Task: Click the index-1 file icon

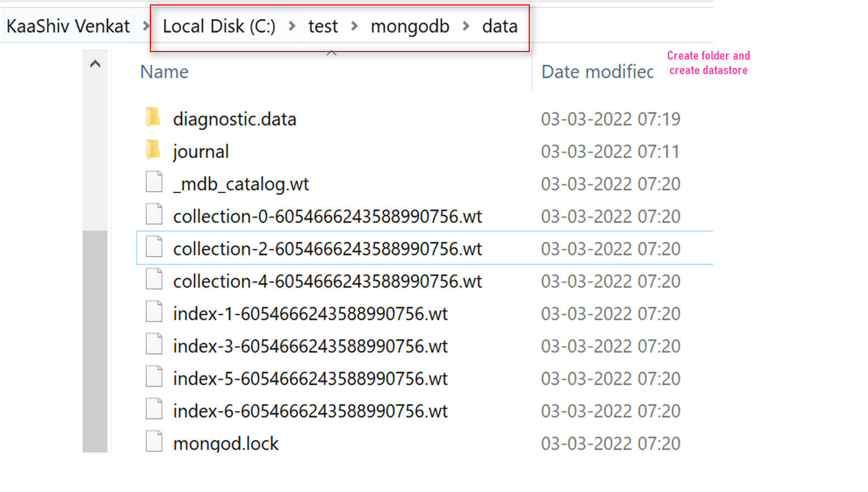Action: (154, 312)
